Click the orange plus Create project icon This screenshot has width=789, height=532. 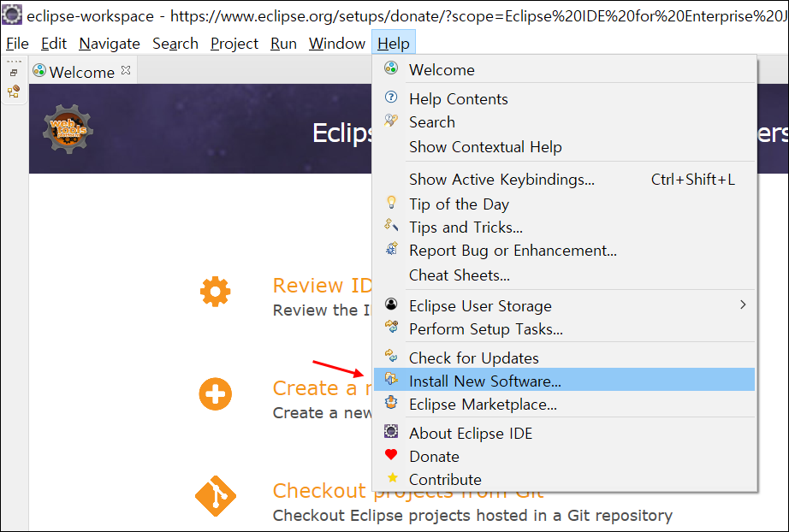216,393
